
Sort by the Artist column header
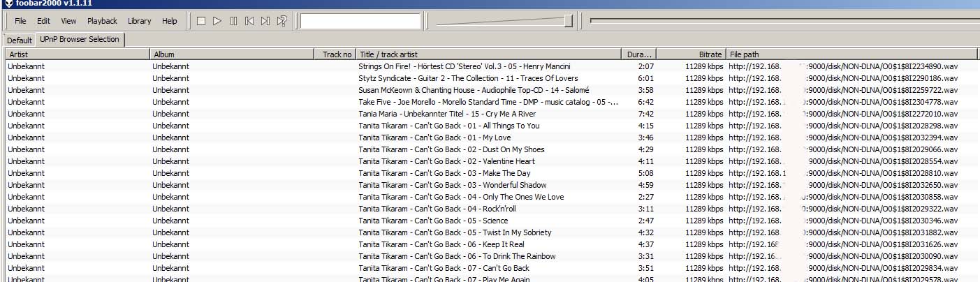77,54
